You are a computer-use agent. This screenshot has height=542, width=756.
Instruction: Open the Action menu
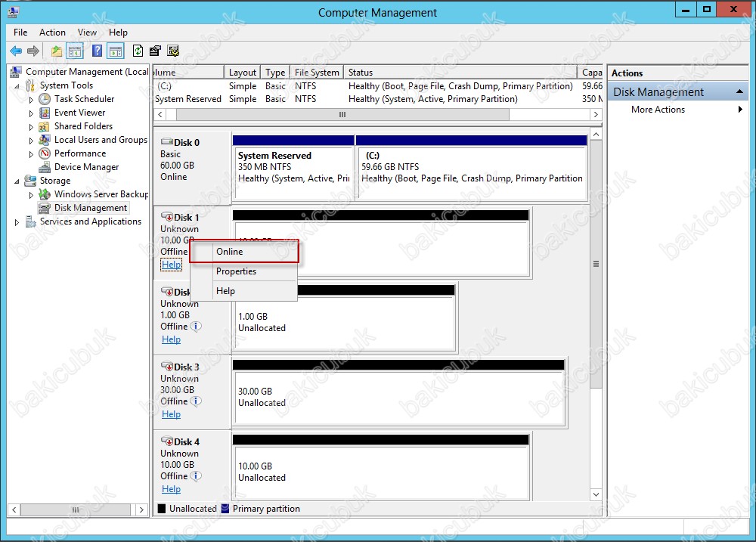click(52, 33)
